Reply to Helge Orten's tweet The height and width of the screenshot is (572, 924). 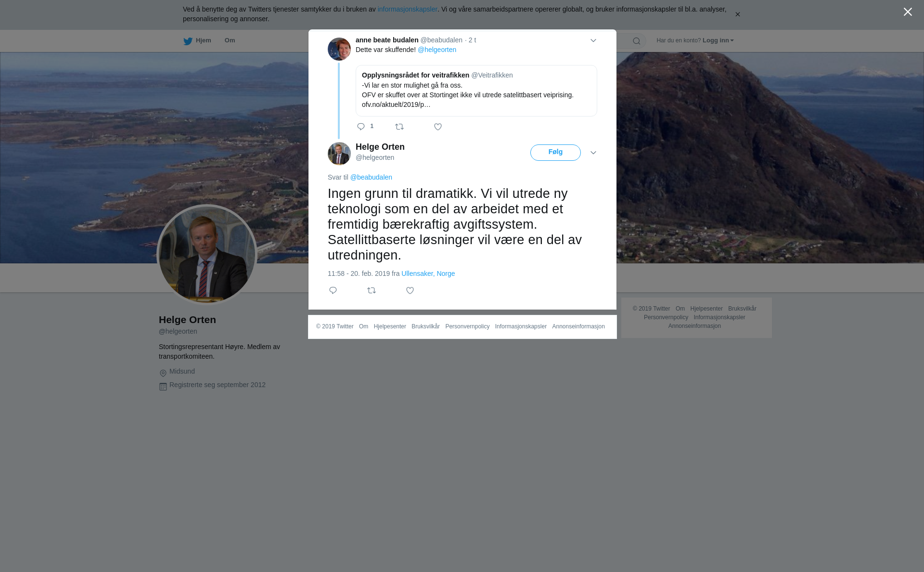333,290
